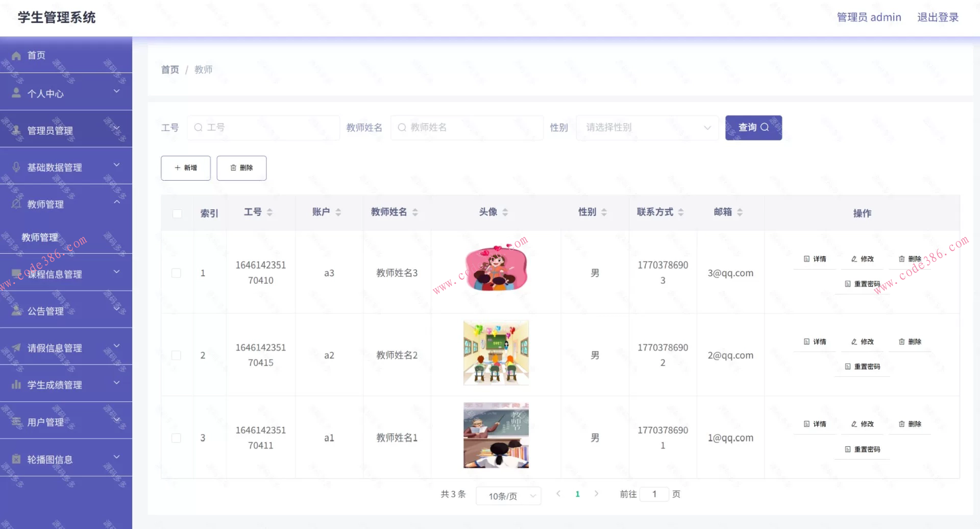980x529 pixels.
Task: Select the 首页 home icon in sidebar
Action: click(16, 55)
